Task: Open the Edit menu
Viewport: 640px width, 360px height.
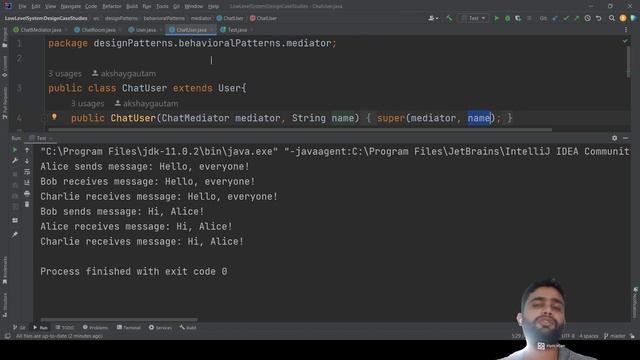Action: click(x=36, y=7)
